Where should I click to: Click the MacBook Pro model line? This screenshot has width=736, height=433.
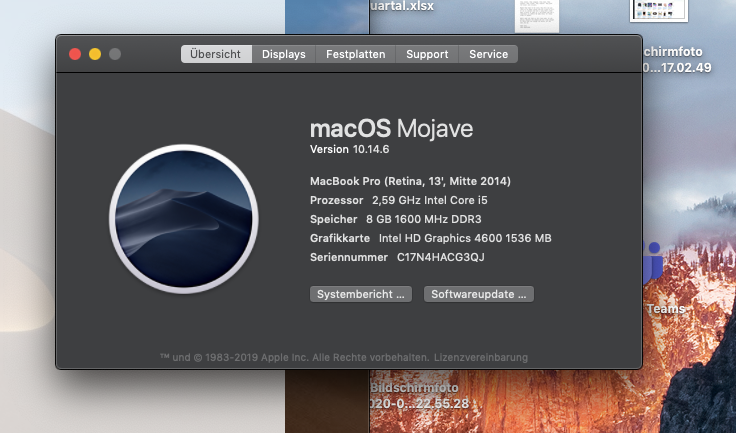(x=410, y=181)
